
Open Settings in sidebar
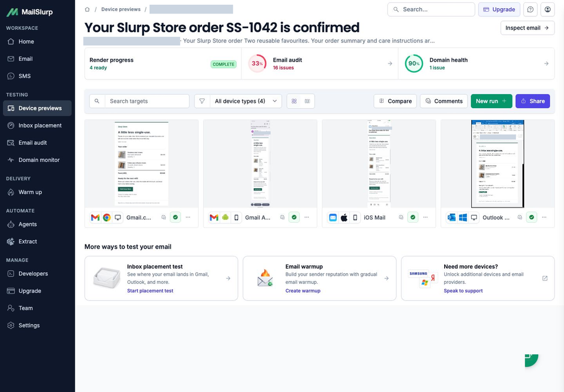tap(38, 326)
